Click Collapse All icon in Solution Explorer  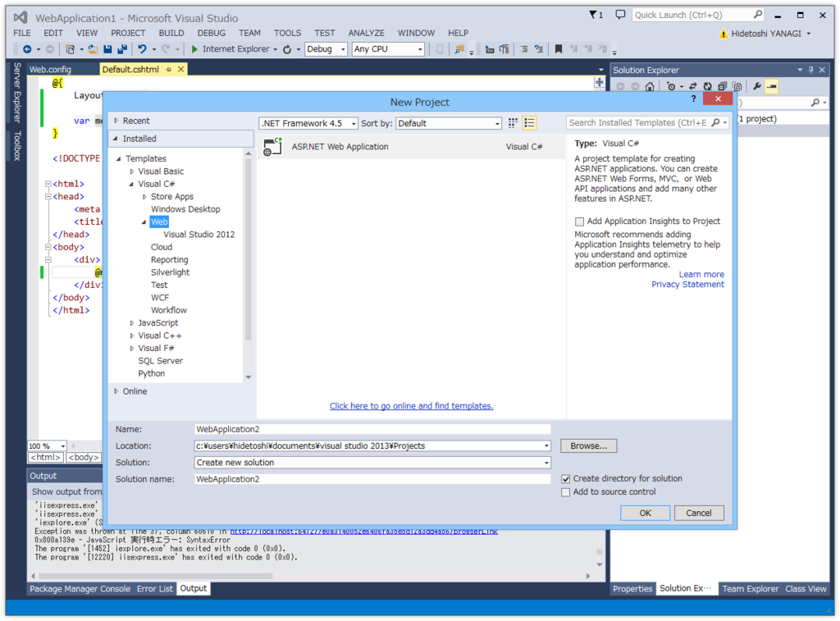click(x=722, y=86)
